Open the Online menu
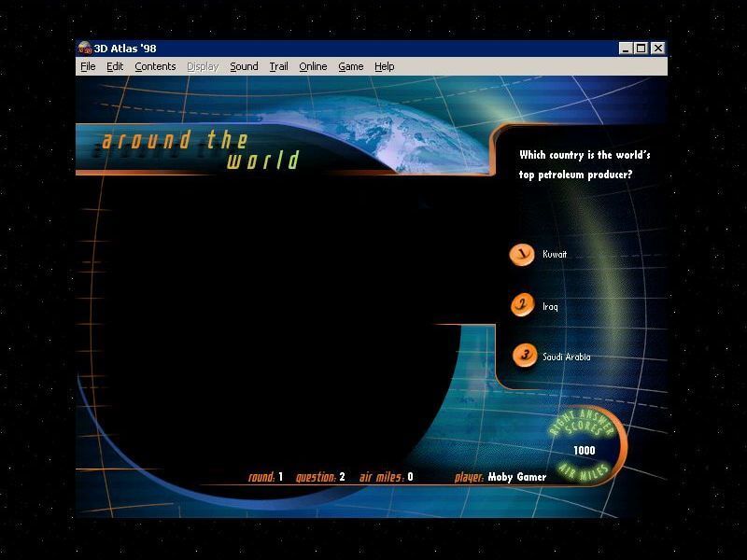This screenshot has height=560, width=747. click(x=313, y=66)
